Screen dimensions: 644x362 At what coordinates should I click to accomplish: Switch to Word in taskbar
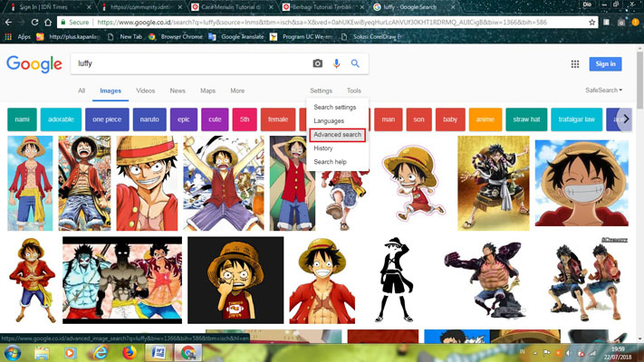point(159,353)
